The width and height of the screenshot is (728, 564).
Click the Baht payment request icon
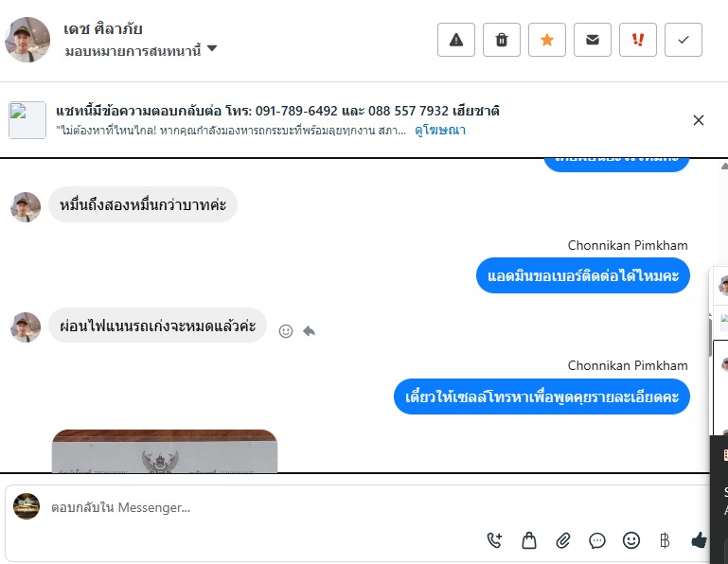[665, 540]
